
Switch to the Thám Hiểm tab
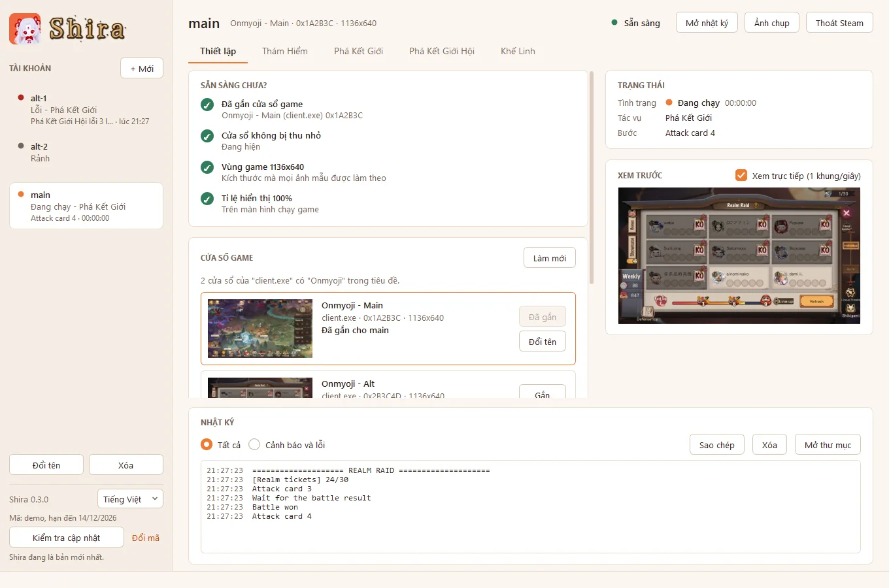pos(285,51)
